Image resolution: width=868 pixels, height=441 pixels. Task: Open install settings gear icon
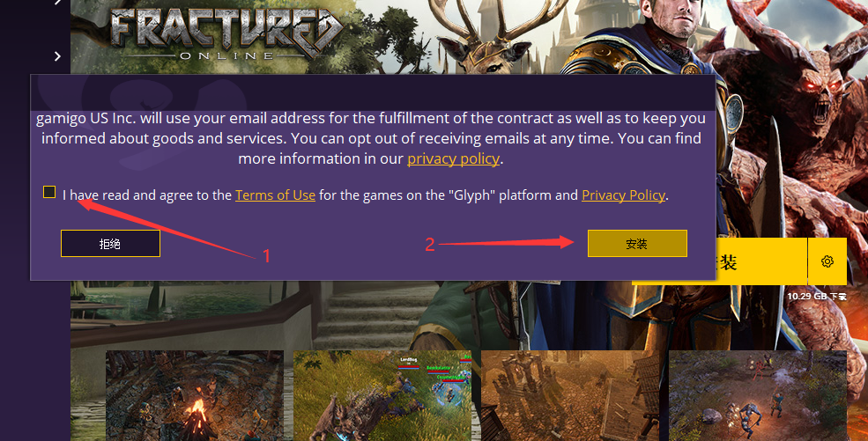pyautogui.click(x=827, y=261)
